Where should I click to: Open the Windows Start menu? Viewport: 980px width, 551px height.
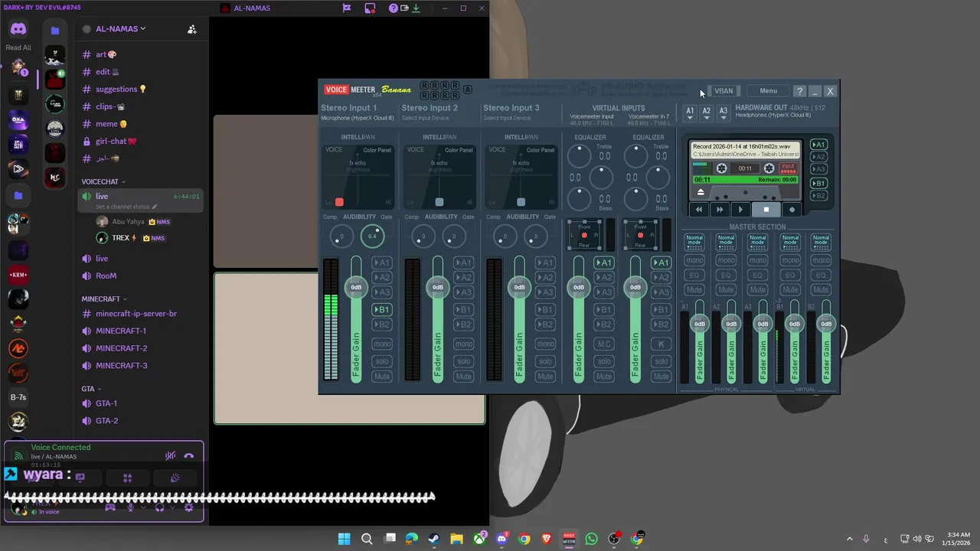pos(345,539)
